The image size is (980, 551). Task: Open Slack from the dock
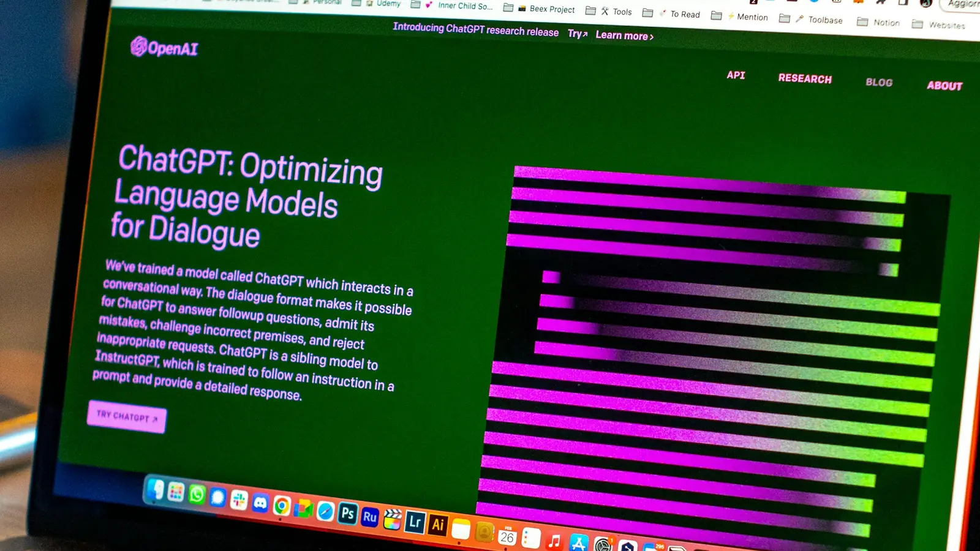coord(239,500)
